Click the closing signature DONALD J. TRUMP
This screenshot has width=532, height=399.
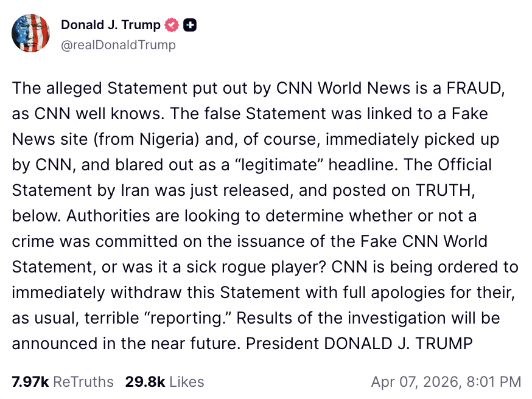[398, 343]
